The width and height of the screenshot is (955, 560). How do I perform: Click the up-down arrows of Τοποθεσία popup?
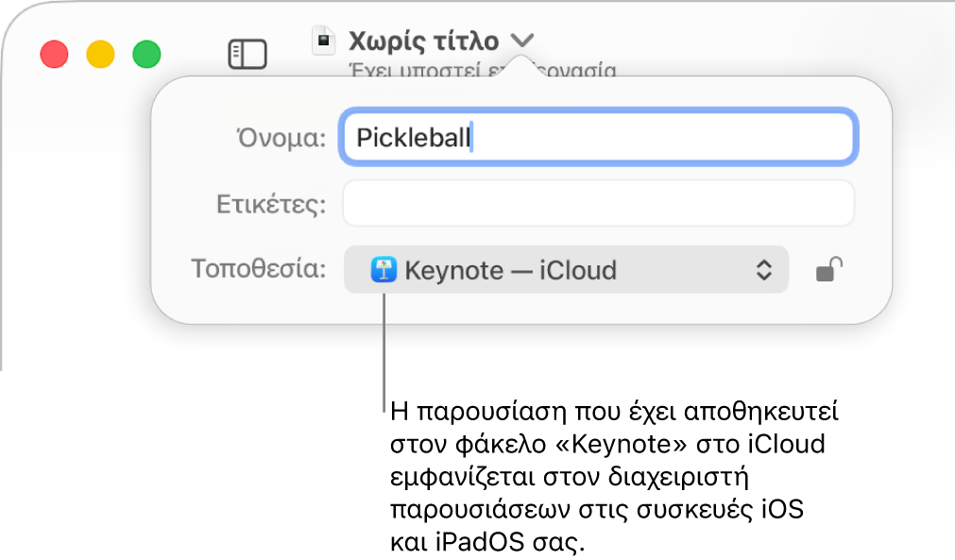tap(764, 270)
